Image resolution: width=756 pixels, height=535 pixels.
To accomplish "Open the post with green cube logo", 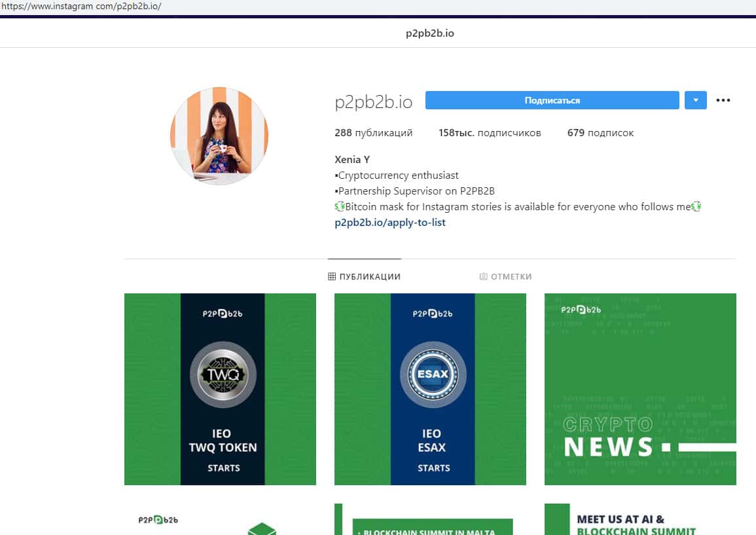I will (x=221, y=519).
